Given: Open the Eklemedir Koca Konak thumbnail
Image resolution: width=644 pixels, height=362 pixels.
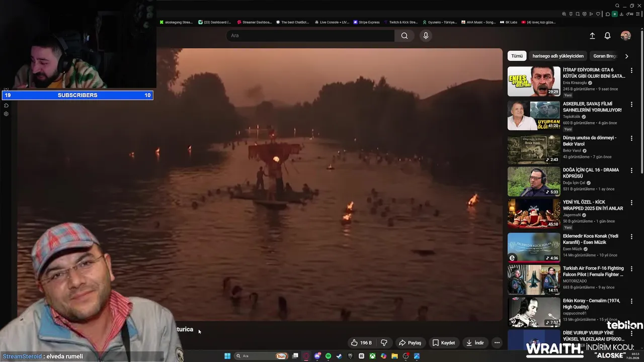Looking at the screenshot, I should (x=534, y=247).
